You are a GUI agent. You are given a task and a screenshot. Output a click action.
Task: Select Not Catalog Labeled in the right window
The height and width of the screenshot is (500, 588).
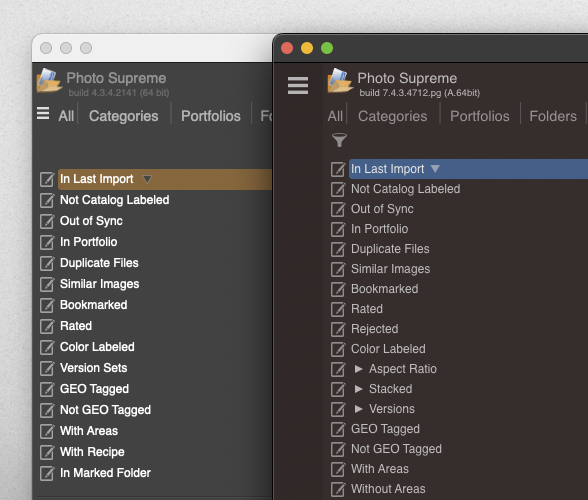point(406,189)
